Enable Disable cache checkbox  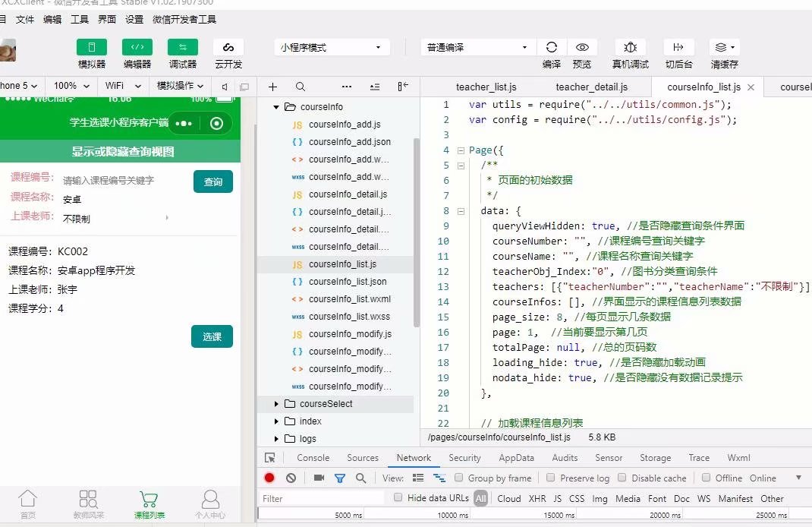(622, 477)
